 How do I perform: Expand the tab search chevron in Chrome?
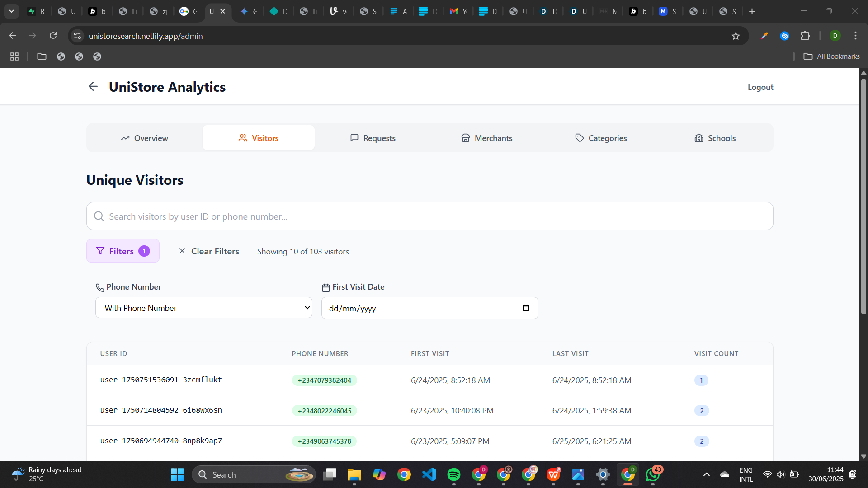(x=12, y=11)
